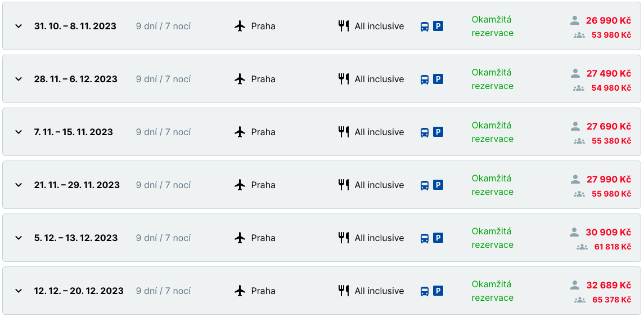Click the parking icon in the 32 689 Kč row
644x316 pixels.
point(438,291)
